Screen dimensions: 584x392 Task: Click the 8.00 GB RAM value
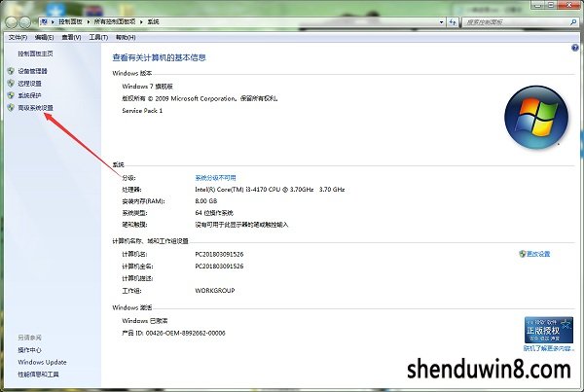tap(206, 201)
